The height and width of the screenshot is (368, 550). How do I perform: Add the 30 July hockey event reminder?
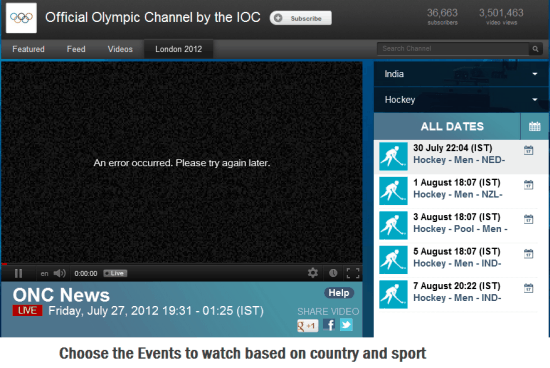coord(528,150)
